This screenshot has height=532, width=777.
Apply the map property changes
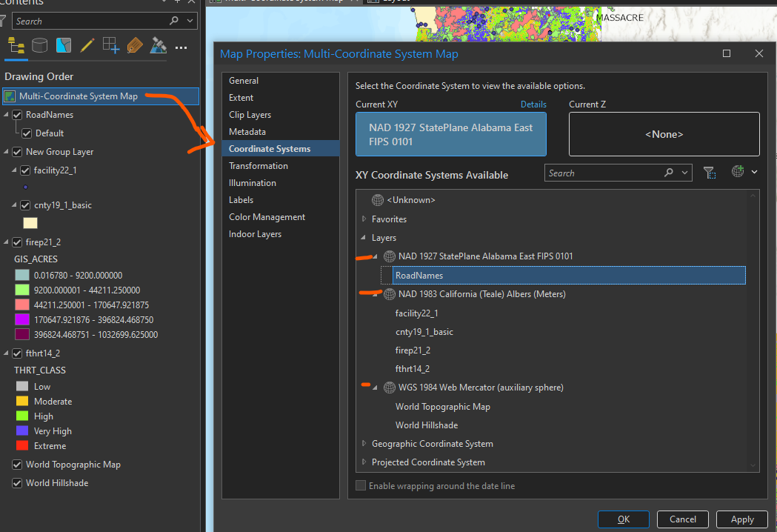[x=741, y=519]
